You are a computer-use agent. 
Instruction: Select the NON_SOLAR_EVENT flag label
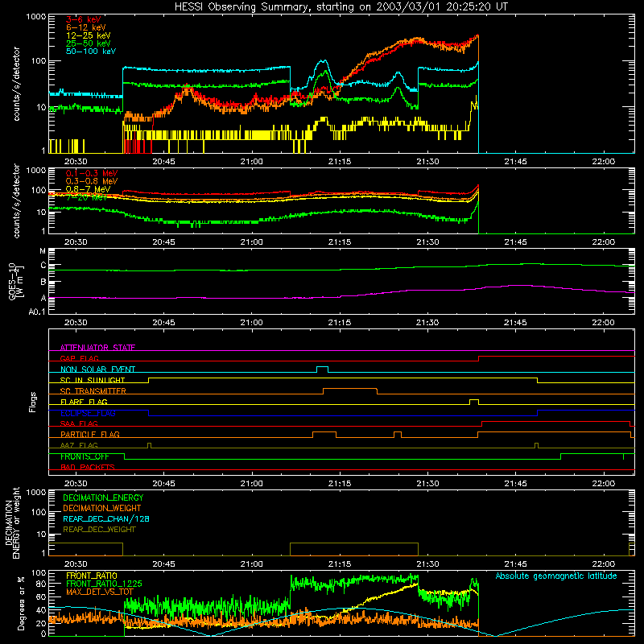pos(97,369)
